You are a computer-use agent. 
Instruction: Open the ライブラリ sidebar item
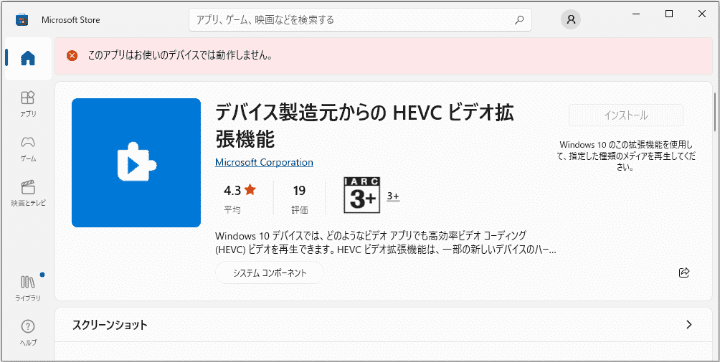tap(28, 288)
